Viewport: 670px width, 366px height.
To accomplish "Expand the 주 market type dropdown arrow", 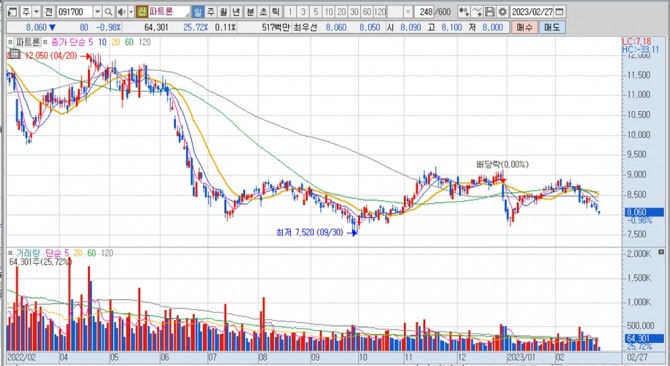I will pos(36,12).
